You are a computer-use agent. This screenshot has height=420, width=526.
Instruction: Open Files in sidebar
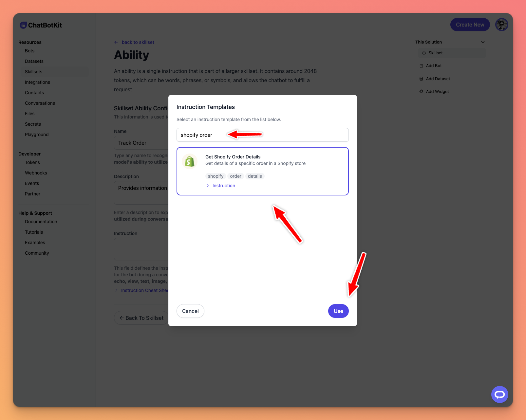(x=29, y=114)
